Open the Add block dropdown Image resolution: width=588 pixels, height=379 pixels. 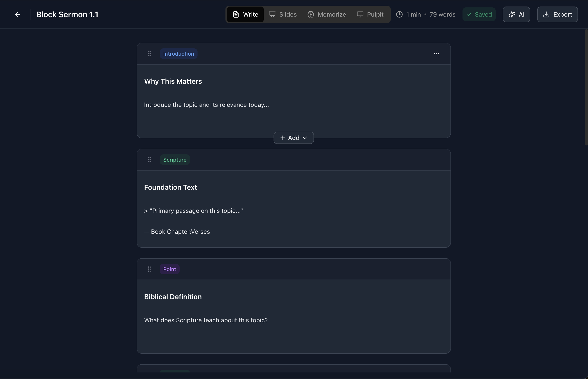click(x=293, y=138)
